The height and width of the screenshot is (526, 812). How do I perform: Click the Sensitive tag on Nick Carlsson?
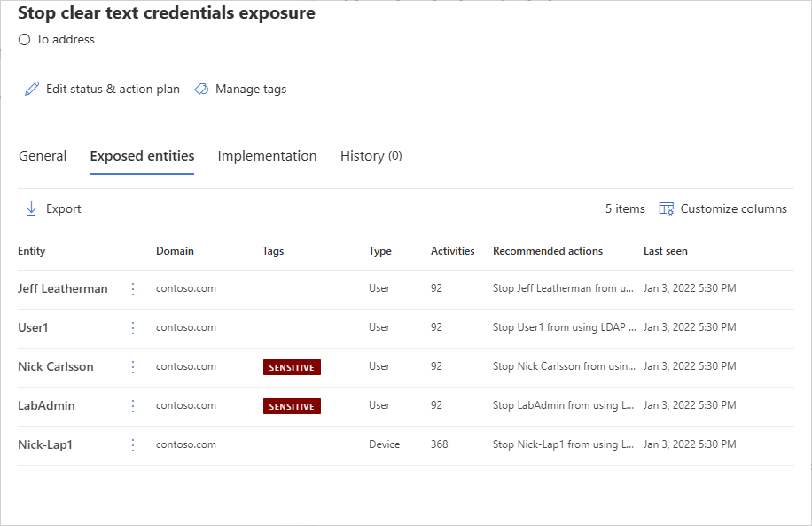[x=292, y=367]
